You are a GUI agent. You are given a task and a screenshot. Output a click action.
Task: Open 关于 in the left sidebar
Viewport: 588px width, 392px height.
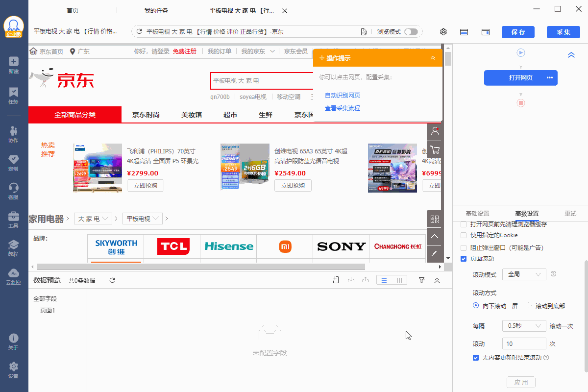(x=14, y=342)
